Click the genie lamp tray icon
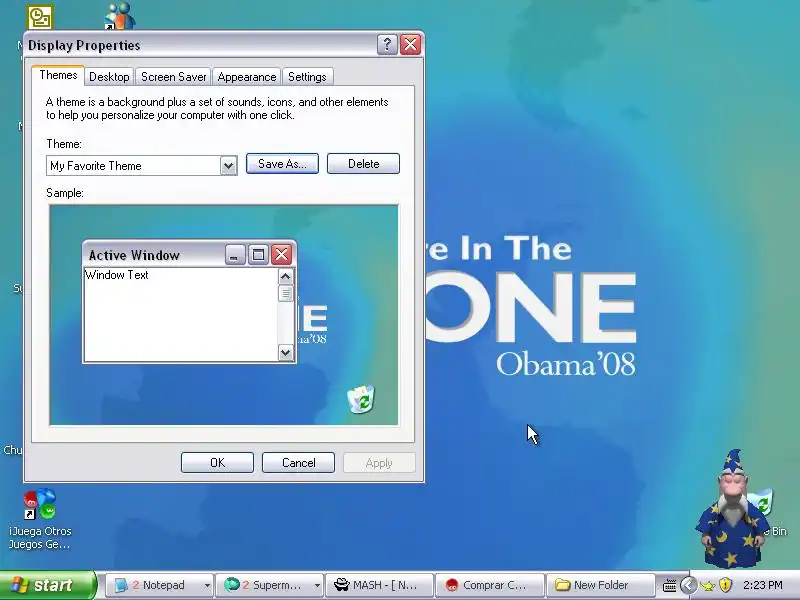Screen dimensions: 800x600 click(x=707, y=586)
